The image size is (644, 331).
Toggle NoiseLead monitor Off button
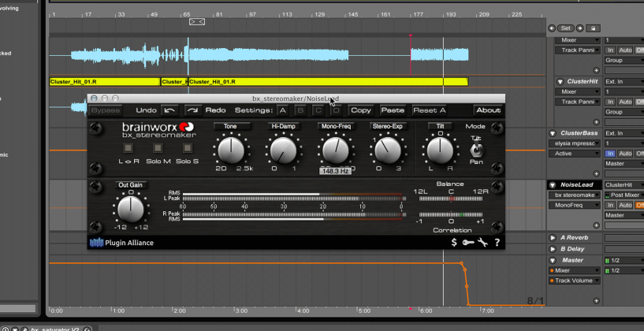click(x=639, y=205)
